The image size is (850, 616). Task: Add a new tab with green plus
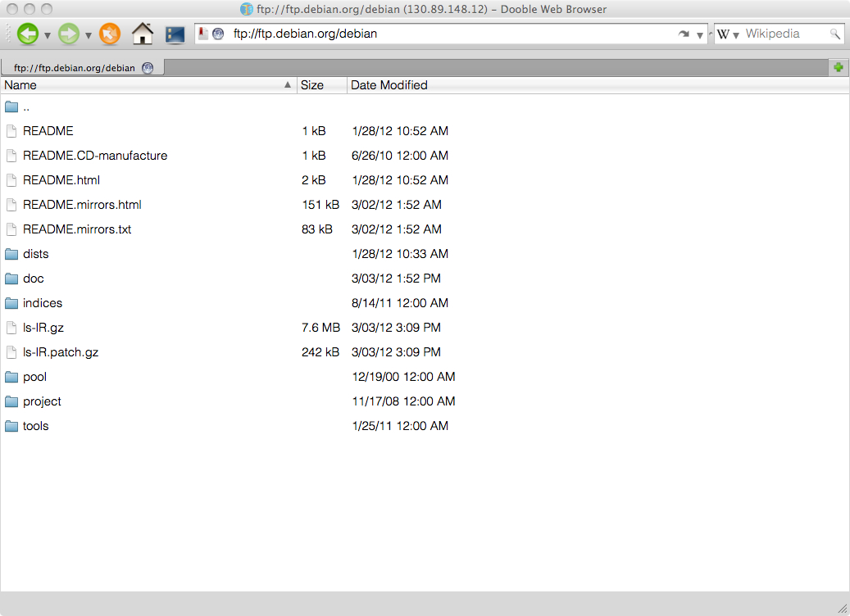[839, 67]
